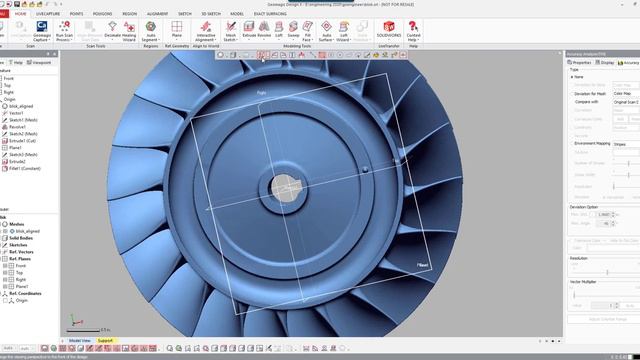
Task: Toggle visibility of Front ref plane in model tree
Action: click(x=5, y=266)
